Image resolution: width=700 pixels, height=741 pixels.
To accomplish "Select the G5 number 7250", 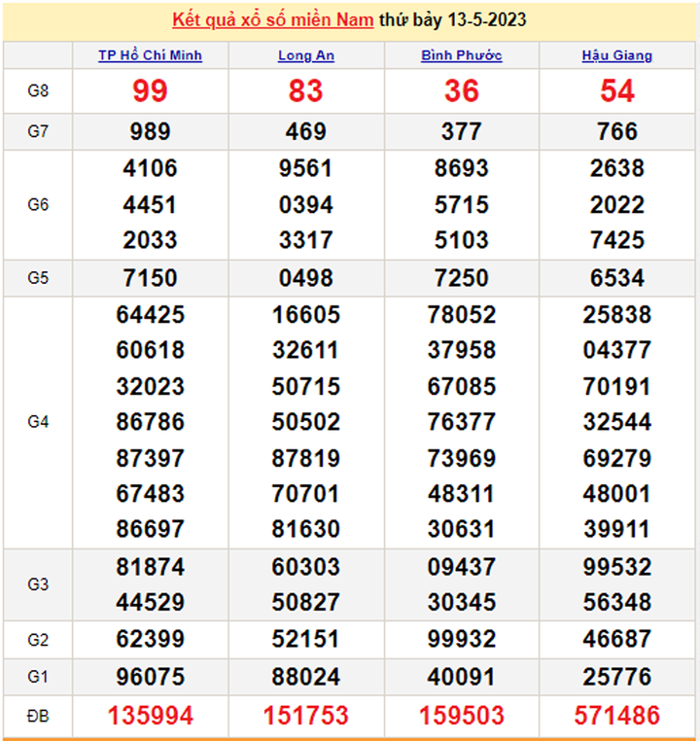I will [x=461, y=278].
